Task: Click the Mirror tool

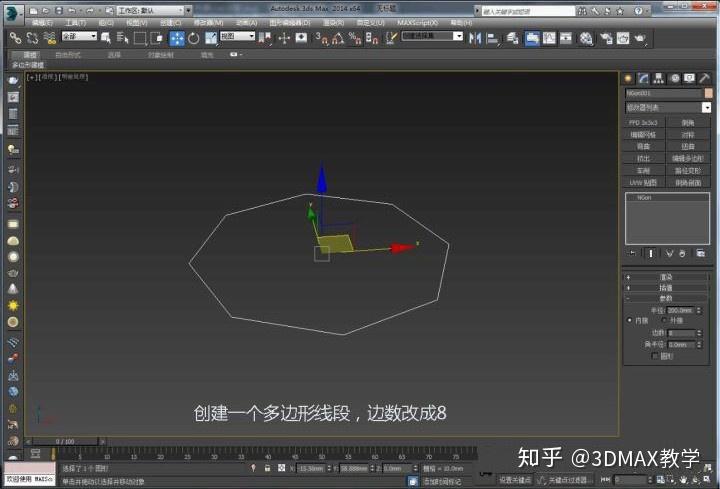Action: point(475,39)
